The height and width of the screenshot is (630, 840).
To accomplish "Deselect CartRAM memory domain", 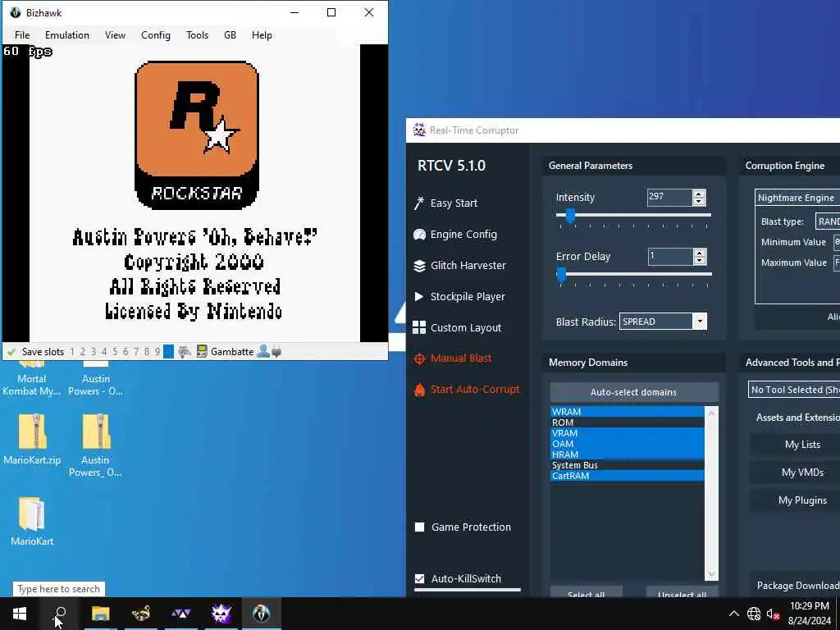I will (x=627, y=476).
